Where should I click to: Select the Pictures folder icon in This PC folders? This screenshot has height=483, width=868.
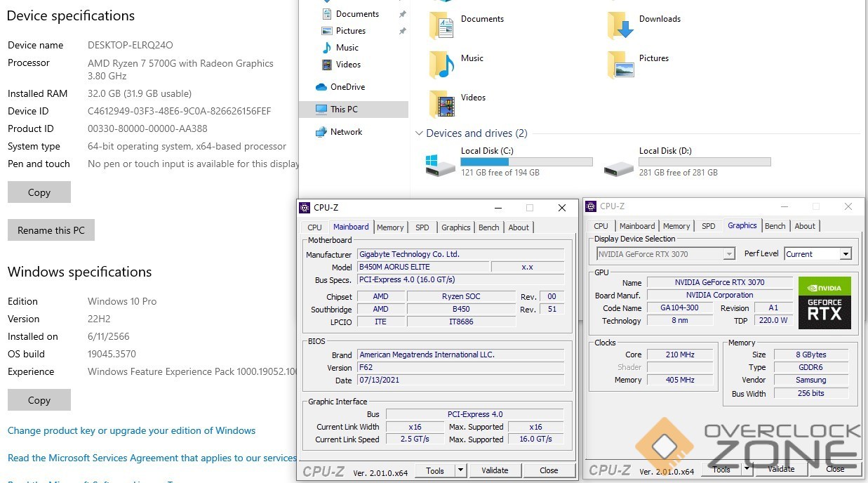click(620, 65)
